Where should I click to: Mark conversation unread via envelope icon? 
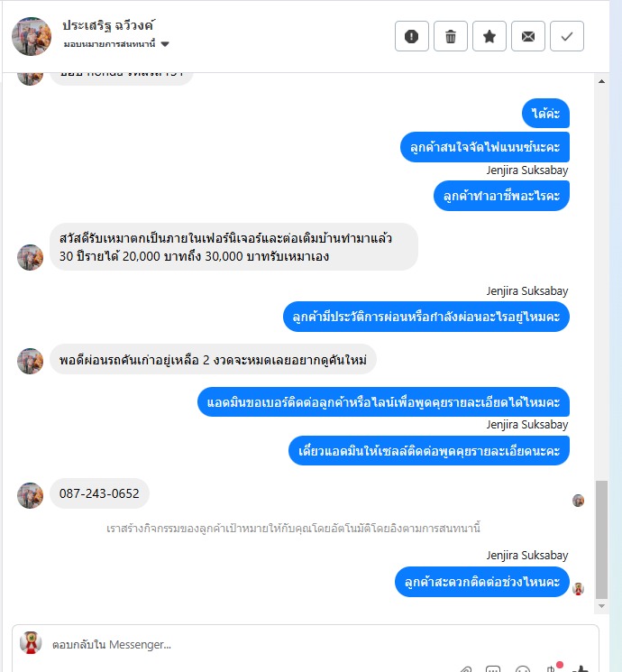[x=527, y=36]
